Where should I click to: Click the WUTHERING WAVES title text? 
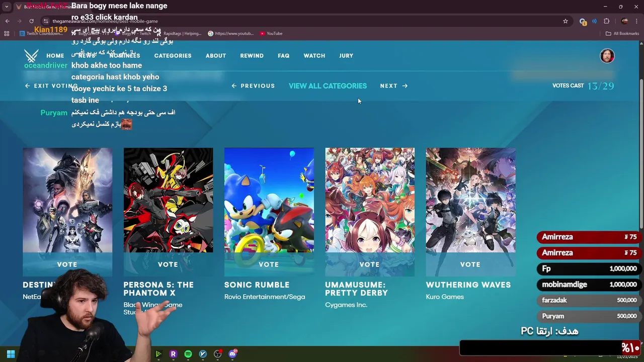pyautogui.click(x=468, y=285)
